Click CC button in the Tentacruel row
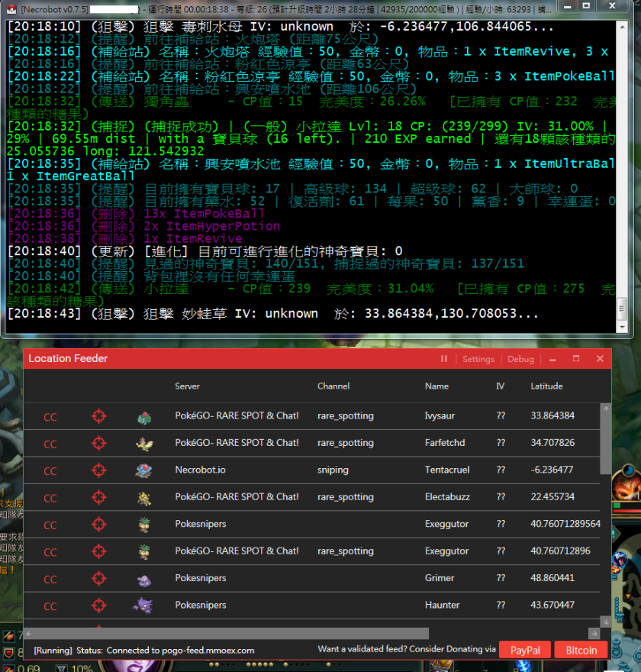This screenshot has height=672, width=641. click(50, 471)
